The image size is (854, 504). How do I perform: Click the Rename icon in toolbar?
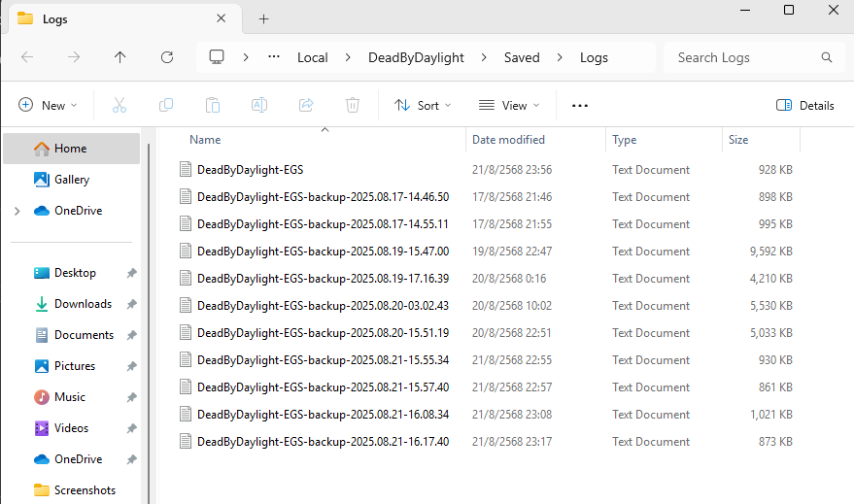coord(259,105)
